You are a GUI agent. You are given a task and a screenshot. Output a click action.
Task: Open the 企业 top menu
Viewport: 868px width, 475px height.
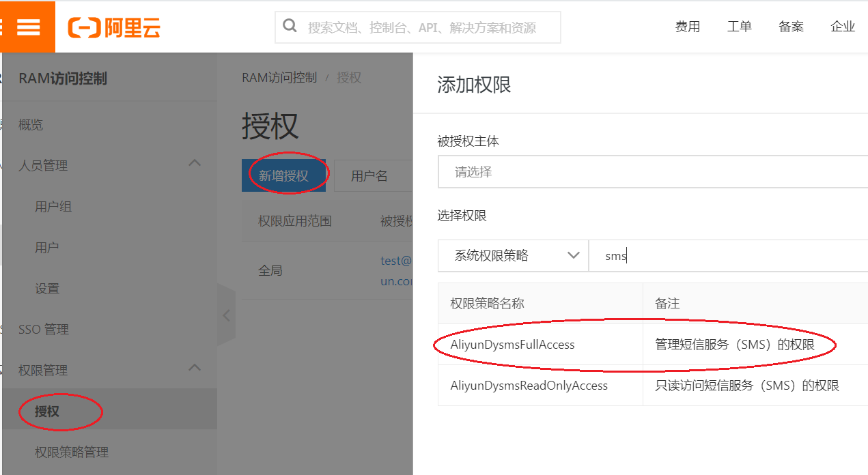point(843,27)
